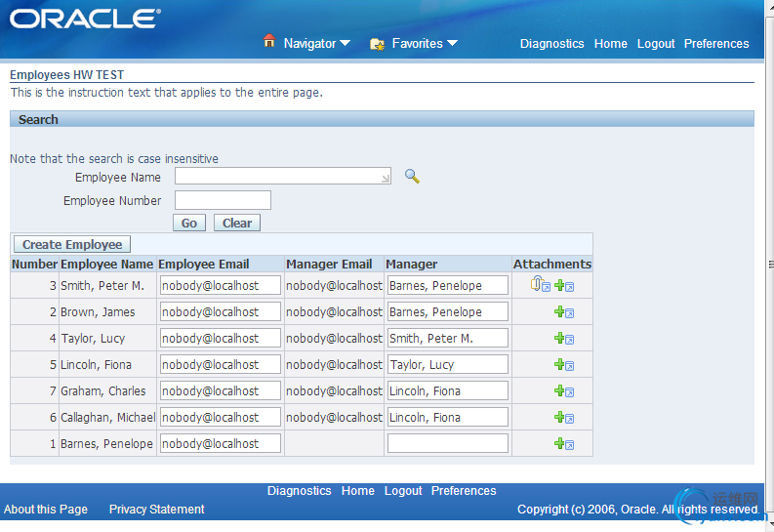Click the Navigator home icon
Image resolution: width=774 pixels, height=532 pixels.
tap(270, 42)
